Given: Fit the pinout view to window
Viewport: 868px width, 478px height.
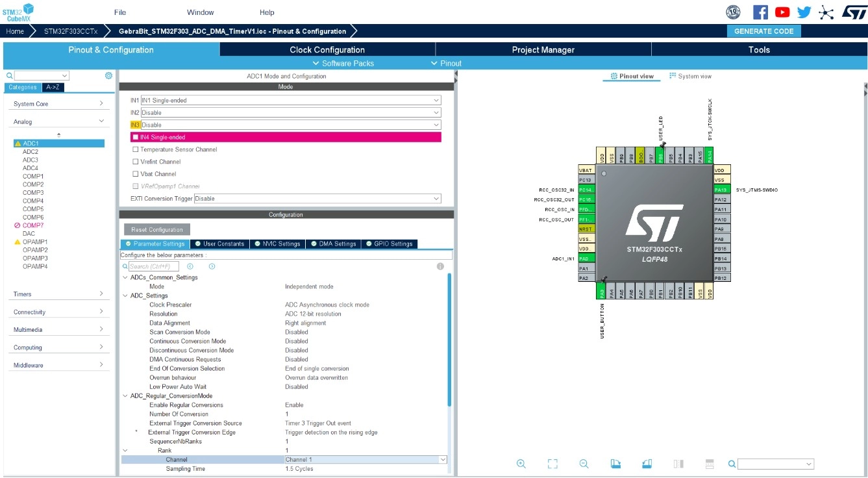Looking at the screenshot, I should [x=552, y=464].
